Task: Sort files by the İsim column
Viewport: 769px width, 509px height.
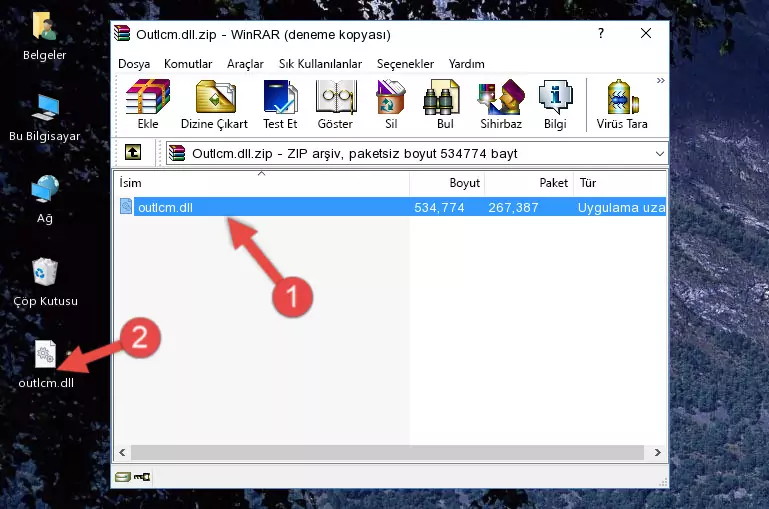Action: click(x=262, y=183)
